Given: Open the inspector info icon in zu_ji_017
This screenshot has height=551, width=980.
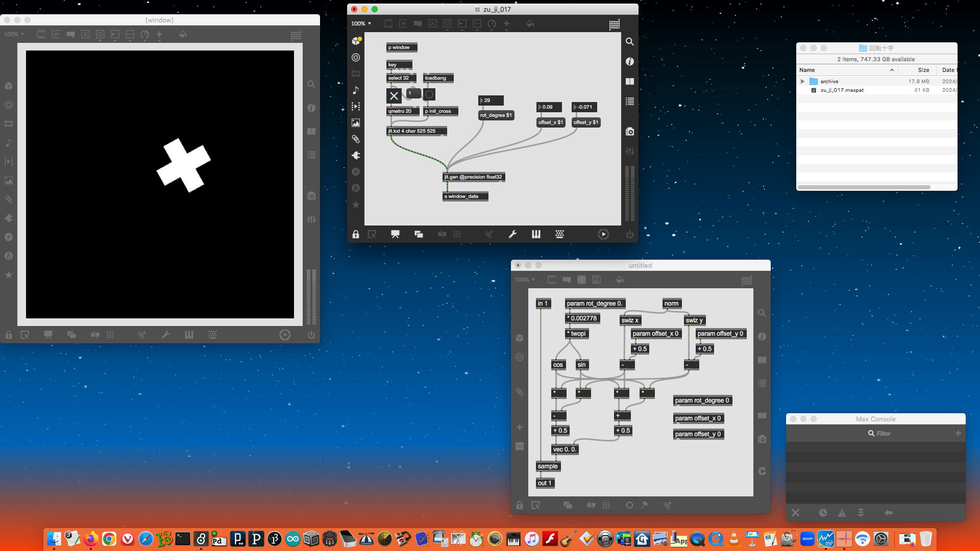Looking at the screenshot, I should point(630,62).
